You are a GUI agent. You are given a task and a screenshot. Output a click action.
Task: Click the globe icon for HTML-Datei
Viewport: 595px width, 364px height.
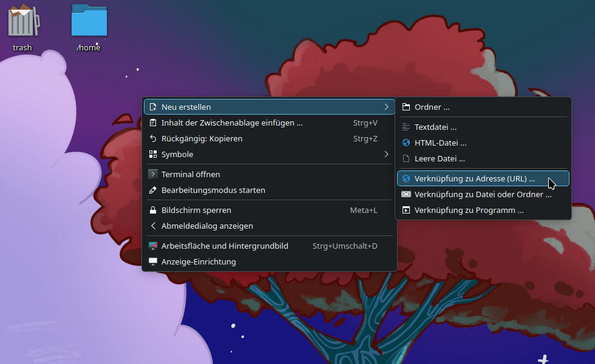pos(405,143)
